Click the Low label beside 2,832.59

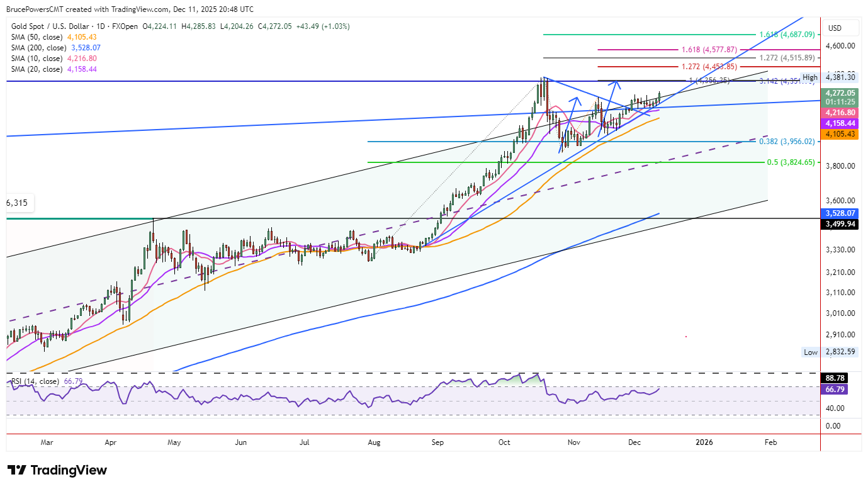pos(811,352)
